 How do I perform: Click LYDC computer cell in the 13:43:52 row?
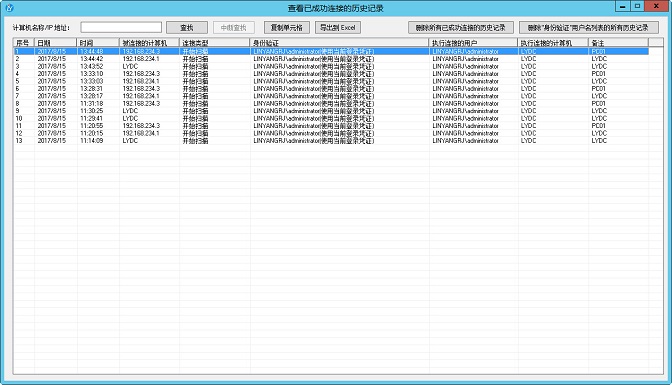click(x=130, y=66)
